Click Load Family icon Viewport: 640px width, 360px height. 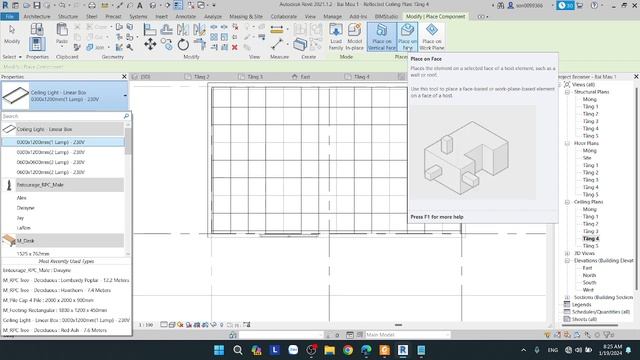pos(336,37)
